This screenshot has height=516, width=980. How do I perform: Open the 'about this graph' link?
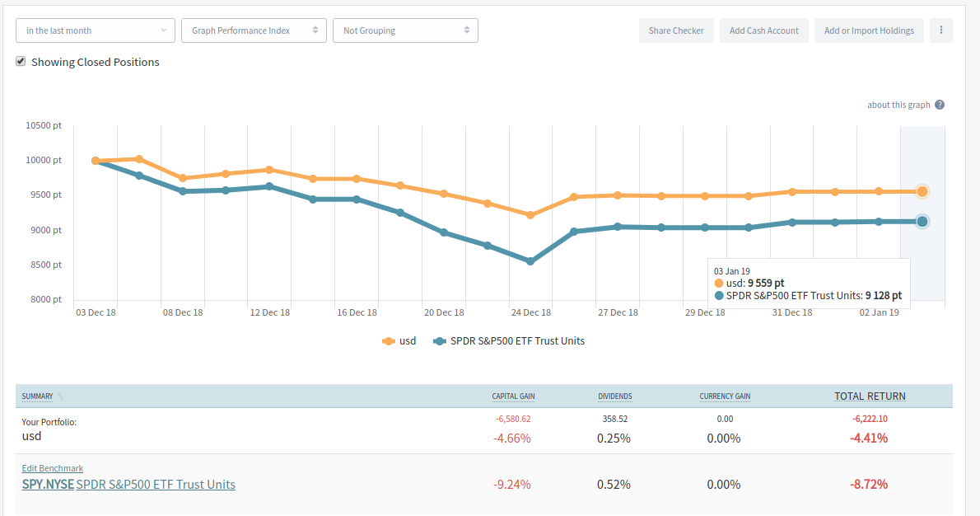click(898, 105)
